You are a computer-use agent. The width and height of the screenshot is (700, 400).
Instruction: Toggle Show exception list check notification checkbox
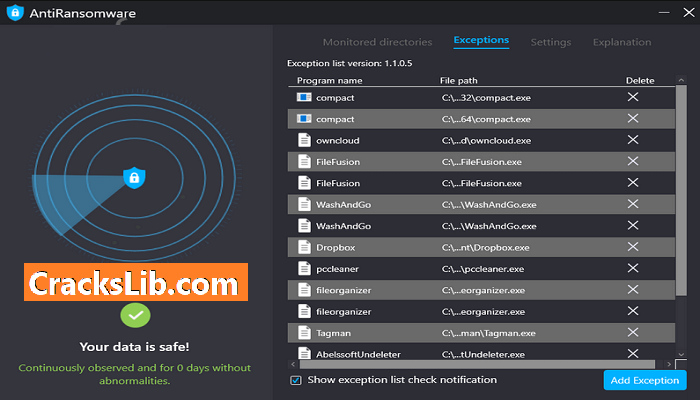click(296, 380)
